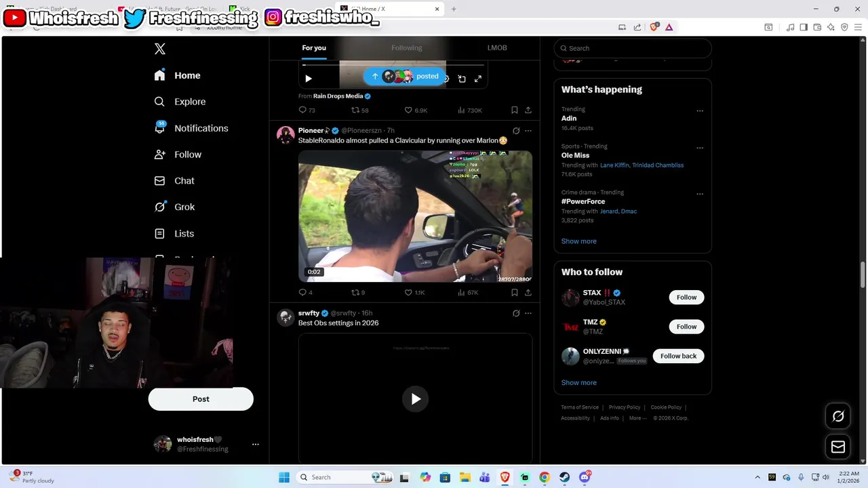Show more under What's happening
Image resolution: width=868 pixels, height=488 pixels.
pyautogui.click(x=578, y=241)
